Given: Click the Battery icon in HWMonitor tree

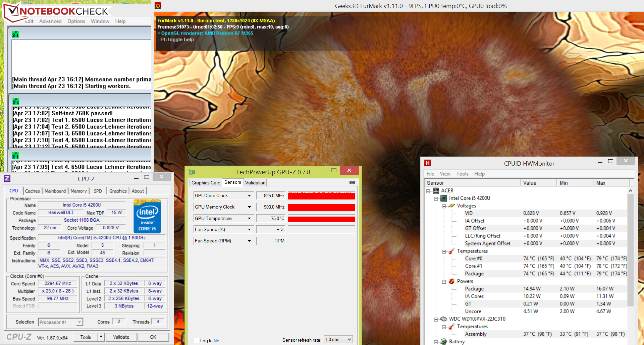Looking at the screenshot, I should pyautogui.click(x=444, y=341).
